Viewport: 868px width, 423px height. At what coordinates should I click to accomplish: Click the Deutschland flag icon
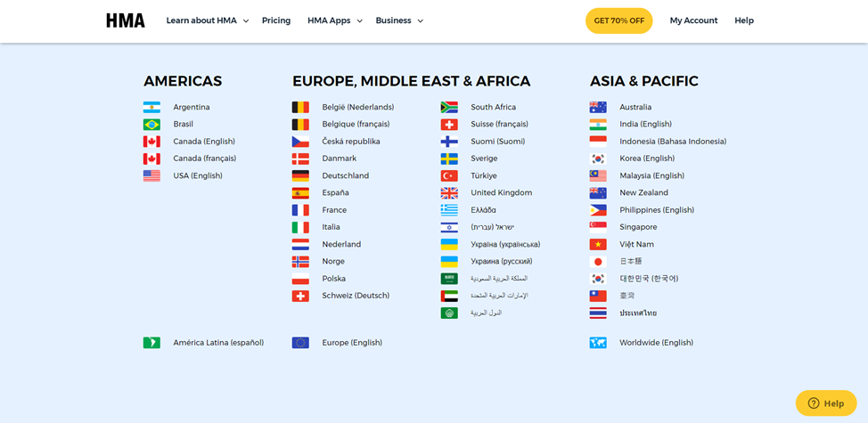click(300, 175)
